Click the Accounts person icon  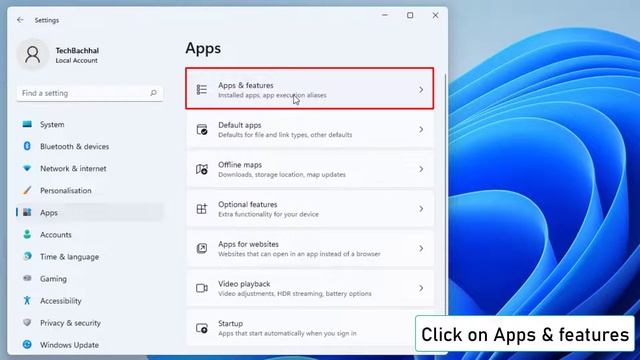(x=27, y=234)
